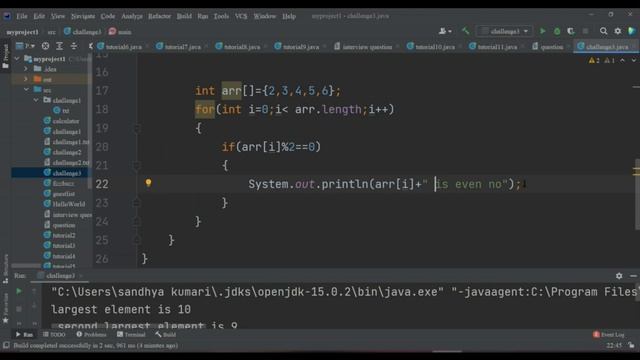Select opened file target icon in Project panel
Image resolution: width=640 pixels, height=360 pixels.
(x=45, y=46)
